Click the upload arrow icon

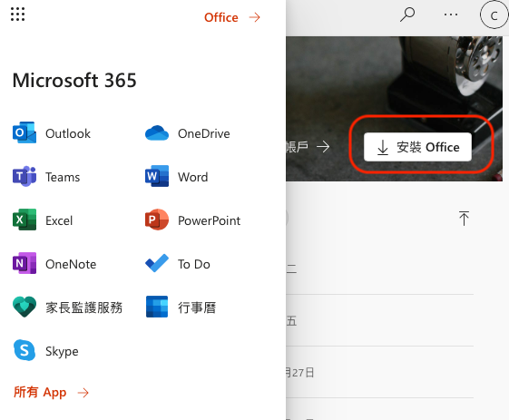coord(464,218)
